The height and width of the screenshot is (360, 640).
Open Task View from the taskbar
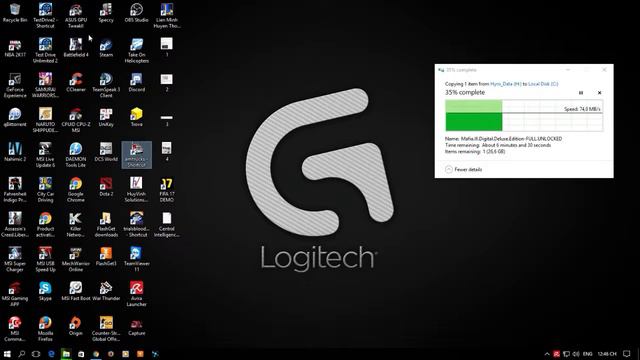36,354
